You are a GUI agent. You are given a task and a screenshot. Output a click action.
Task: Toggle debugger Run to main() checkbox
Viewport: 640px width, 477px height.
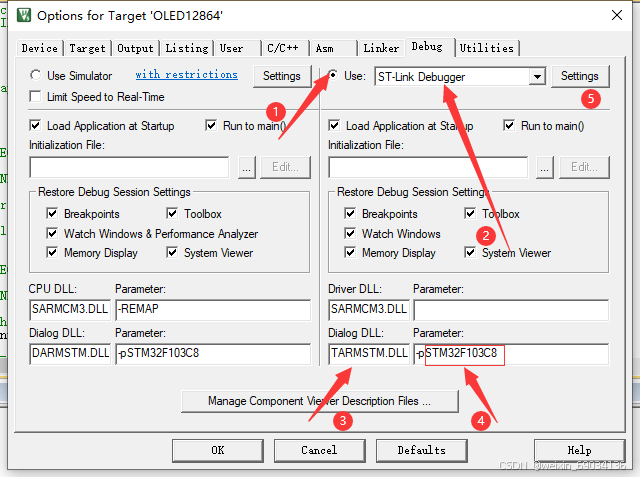click(509, 126)
